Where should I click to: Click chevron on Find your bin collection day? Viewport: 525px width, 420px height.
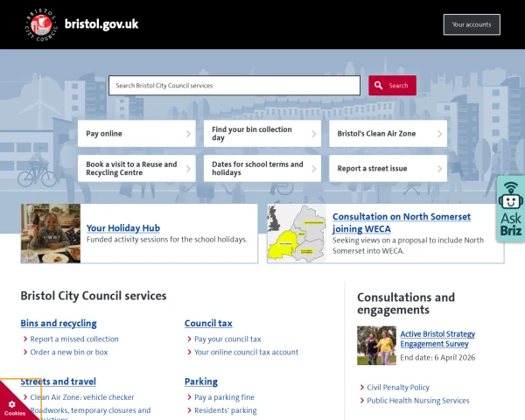click(x=314, y=134)
